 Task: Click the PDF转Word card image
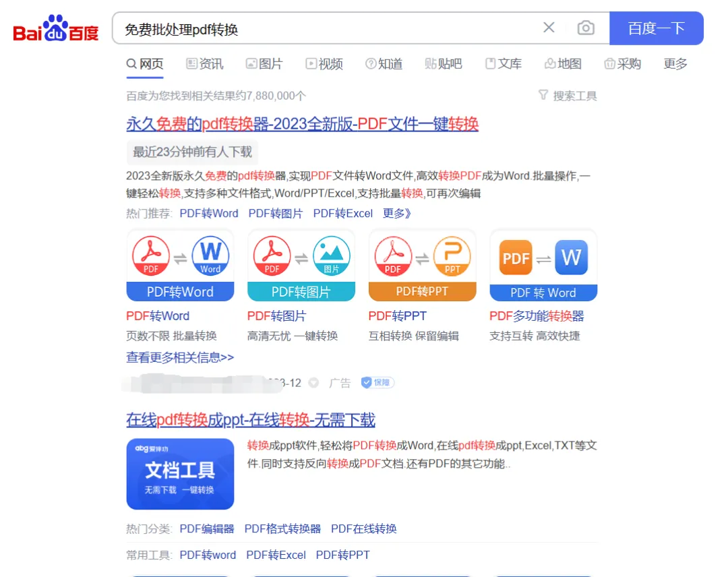pos(180,266)
